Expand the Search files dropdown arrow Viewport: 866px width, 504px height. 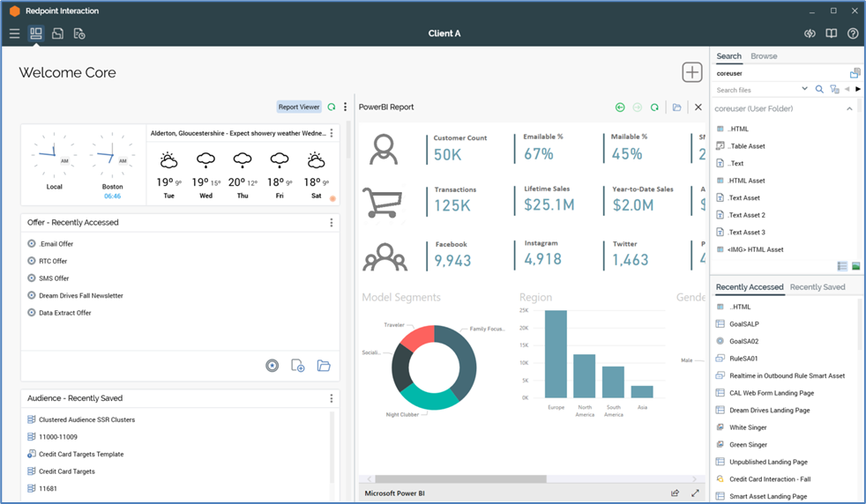[804, 89]
